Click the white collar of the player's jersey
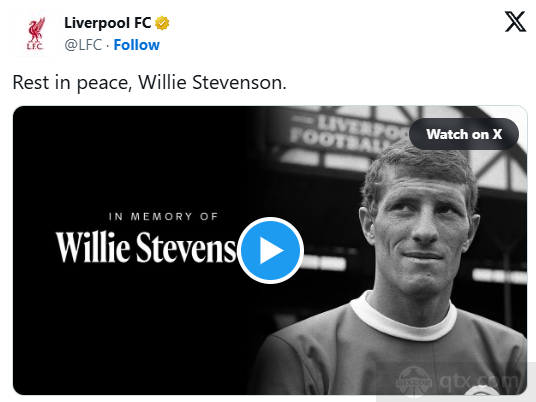 point(403,318)
